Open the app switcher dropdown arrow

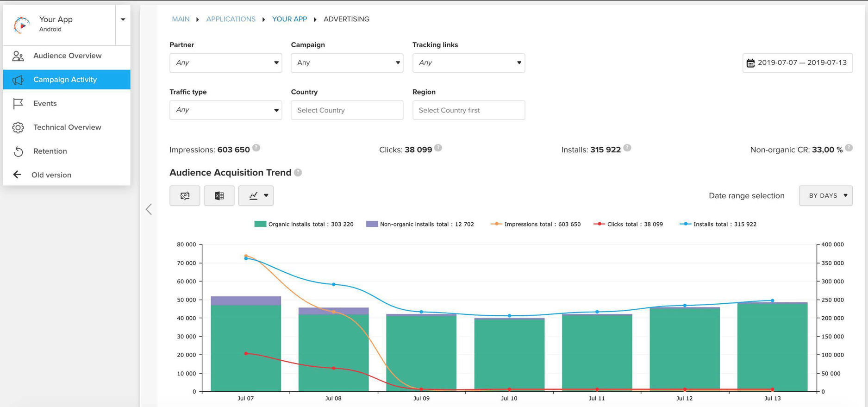coord(123,19)
